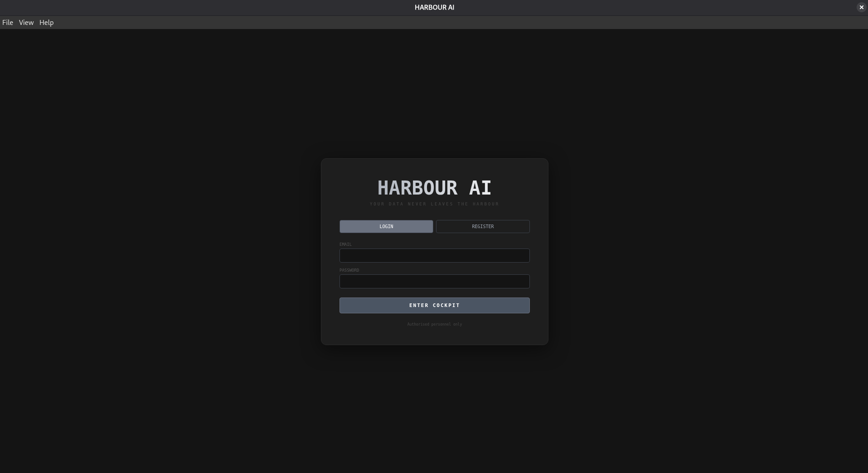Click the EMAIL field label
Viewport: 868px width, 473px height.
pyautogui.click(x=345, y=244)
